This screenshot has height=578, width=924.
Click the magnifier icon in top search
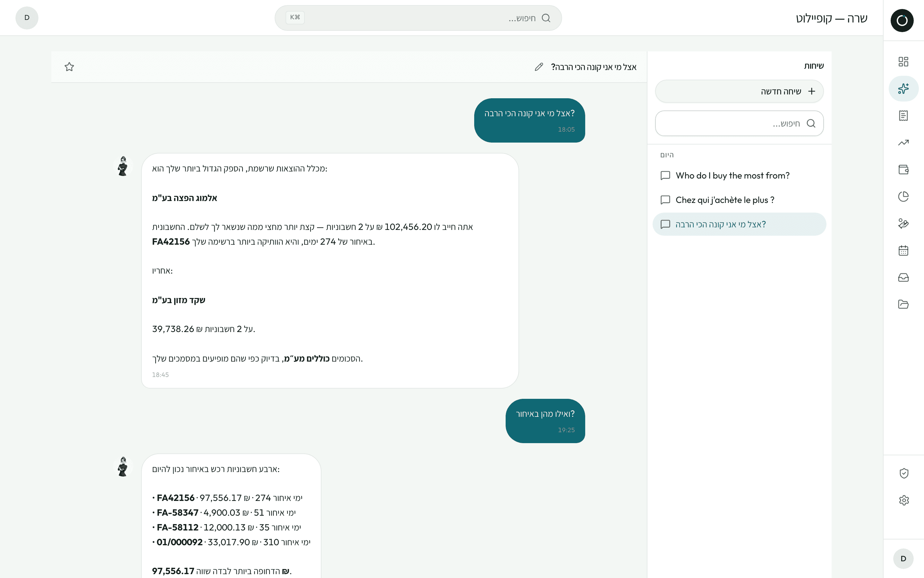546,18
